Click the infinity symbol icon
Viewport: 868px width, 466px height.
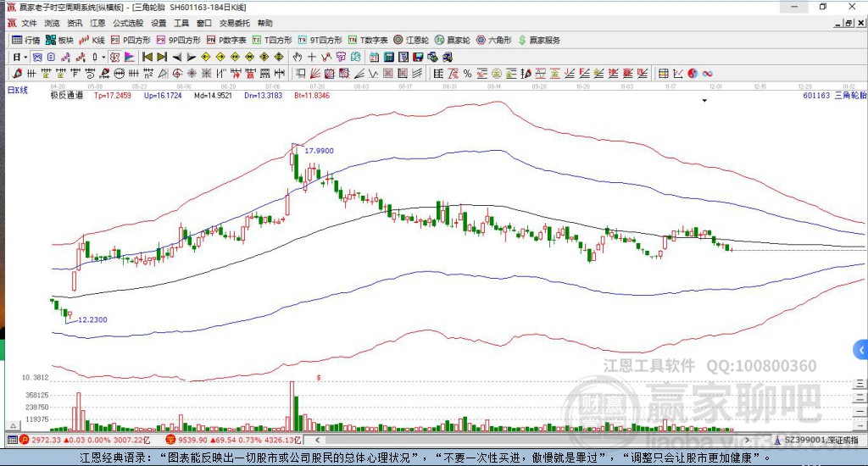[707, 74]
